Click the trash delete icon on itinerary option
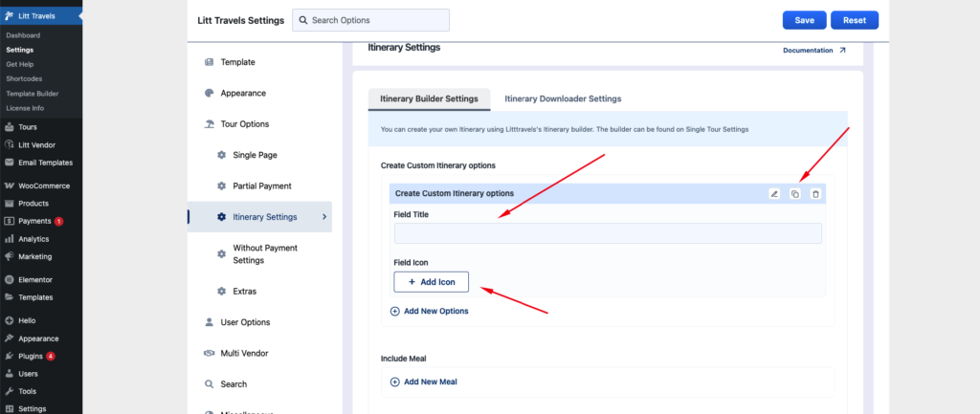The image size is (980, 414). click(815, 194)
